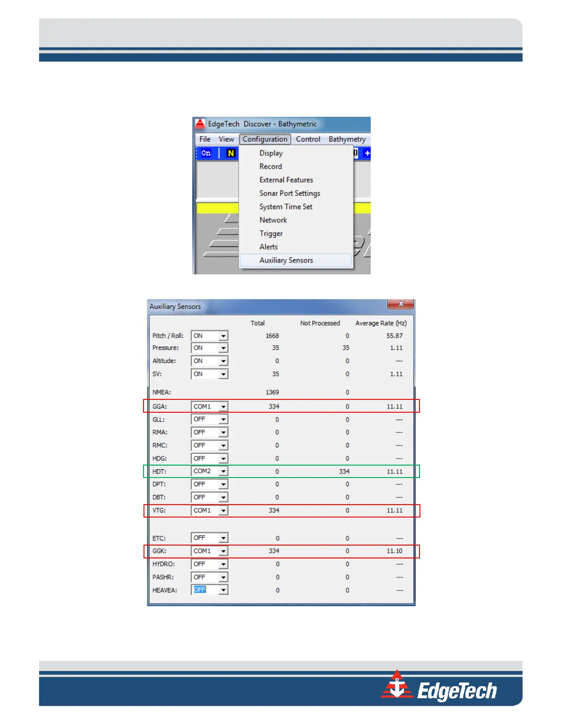The height and width of the screenshot is (728, 563).
Task: Expand the SV dropdown
Action: pyautogui.click(x=223, y=374)
